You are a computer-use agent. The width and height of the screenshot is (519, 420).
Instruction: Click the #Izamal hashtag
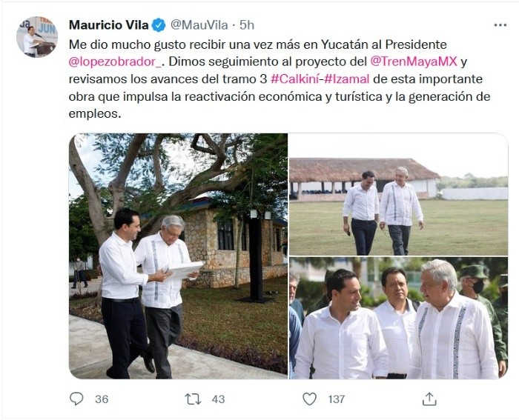346,79
